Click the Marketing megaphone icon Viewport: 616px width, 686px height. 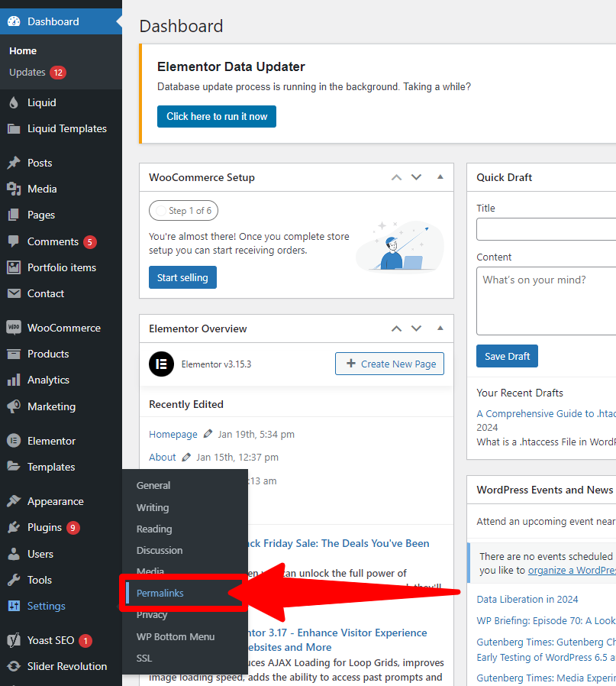(14, 406)
